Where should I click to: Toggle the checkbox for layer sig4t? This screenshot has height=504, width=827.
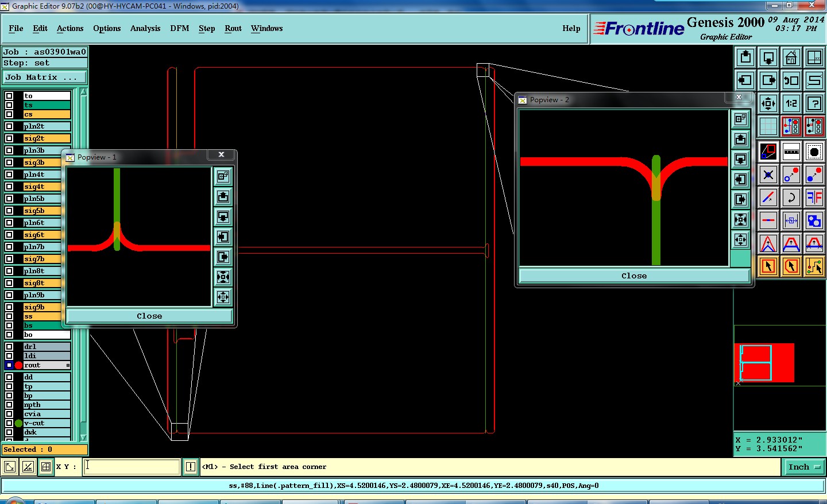[x=9, y=187]
